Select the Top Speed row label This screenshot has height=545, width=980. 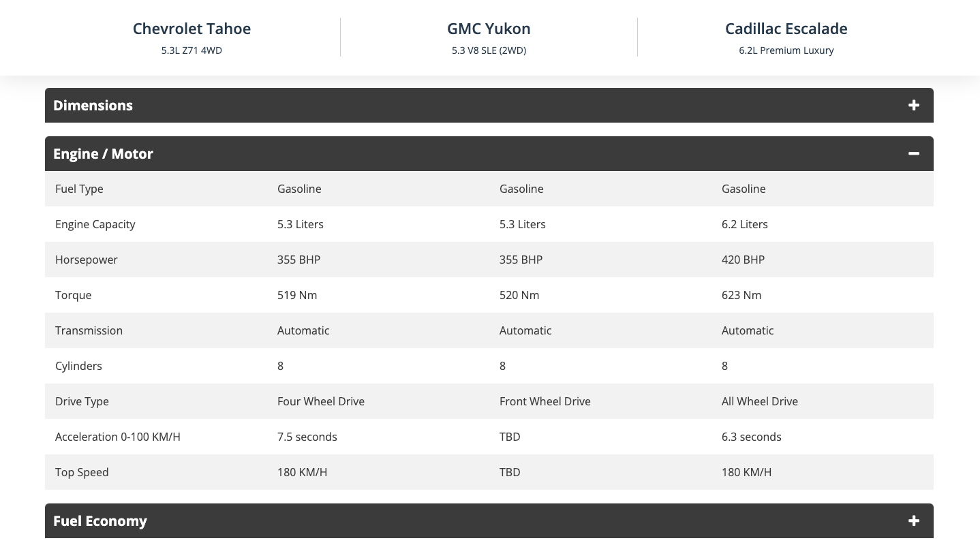82,472
